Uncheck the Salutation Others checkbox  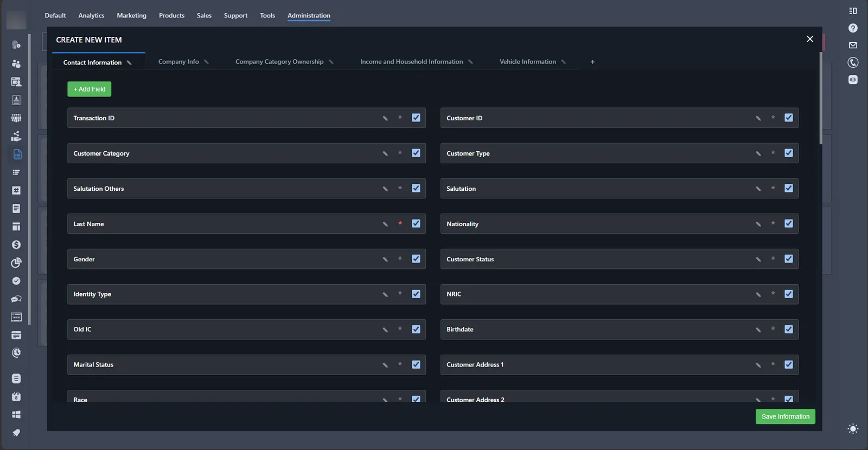[x=416, y=188]
